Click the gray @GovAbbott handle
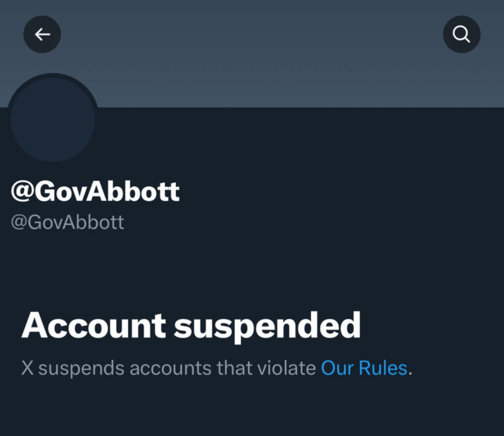The image size is (504, 436). click(x=67, y=222)
